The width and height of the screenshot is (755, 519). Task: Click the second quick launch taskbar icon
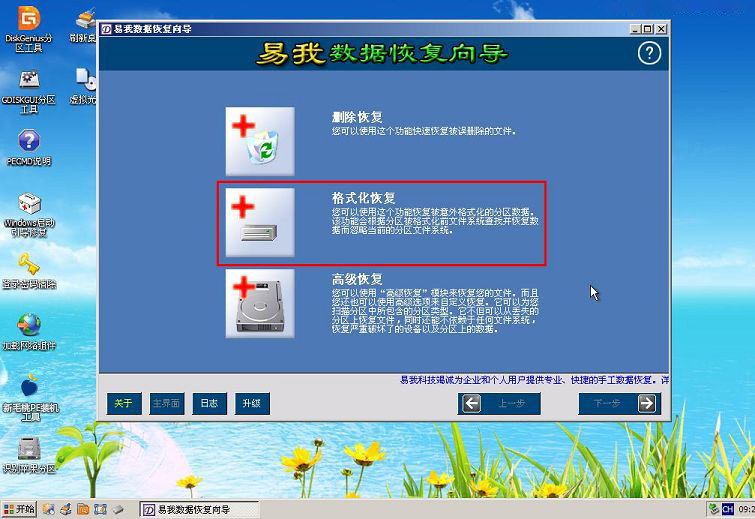pos(66,509)
